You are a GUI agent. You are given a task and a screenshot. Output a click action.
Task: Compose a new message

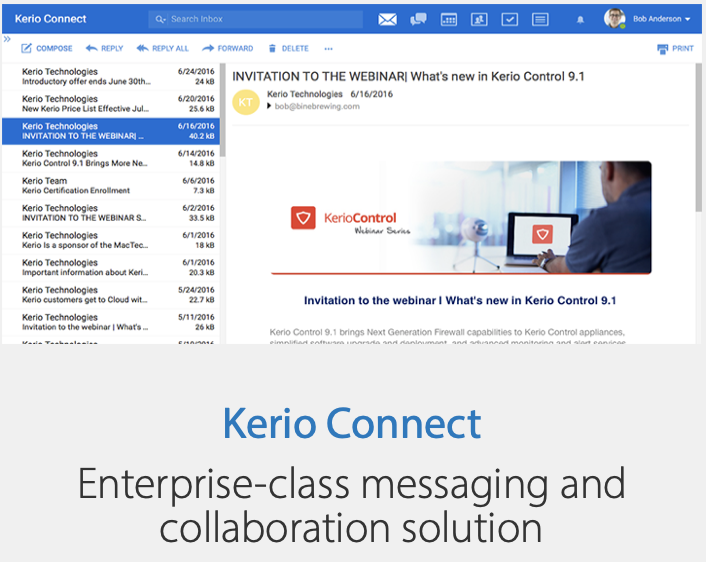pyautogui.click(x=47, y=48)
